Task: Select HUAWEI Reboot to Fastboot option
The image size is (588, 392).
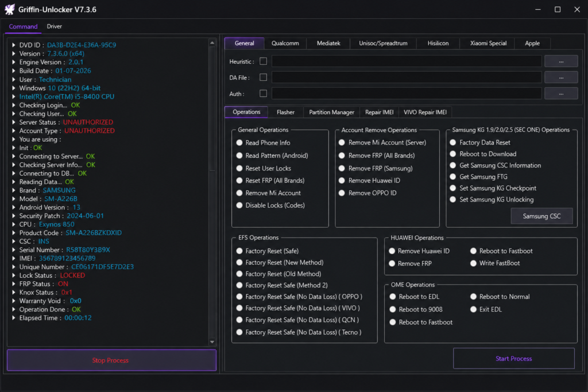Action: coord(473,251)
